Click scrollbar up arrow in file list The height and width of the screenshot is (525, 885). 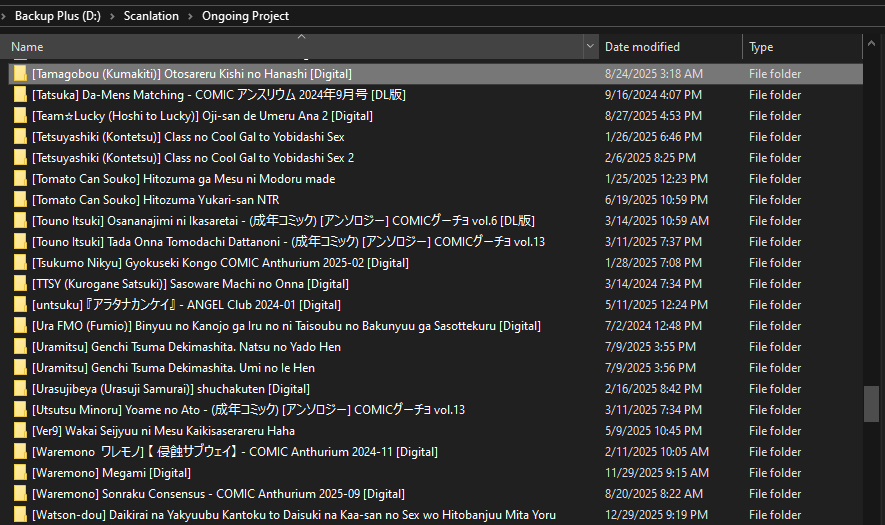point(872,43)
